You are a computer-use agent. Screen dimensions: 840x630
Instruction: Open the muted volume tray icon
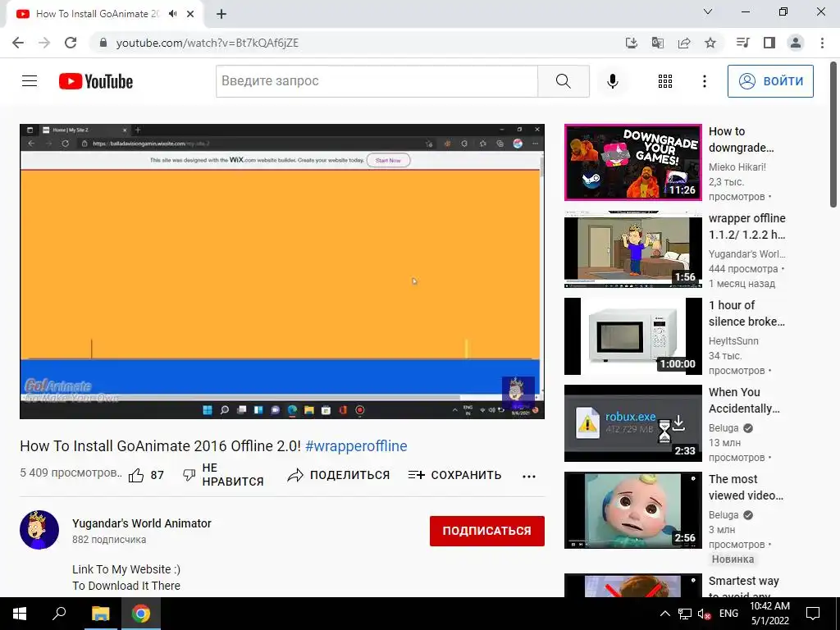(x=705, y=614)
